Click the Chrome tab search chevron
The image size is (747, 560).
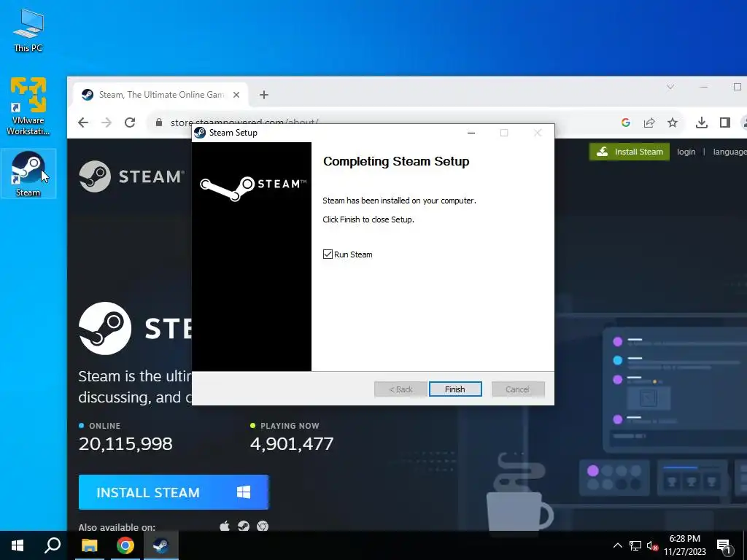[670, 87]
